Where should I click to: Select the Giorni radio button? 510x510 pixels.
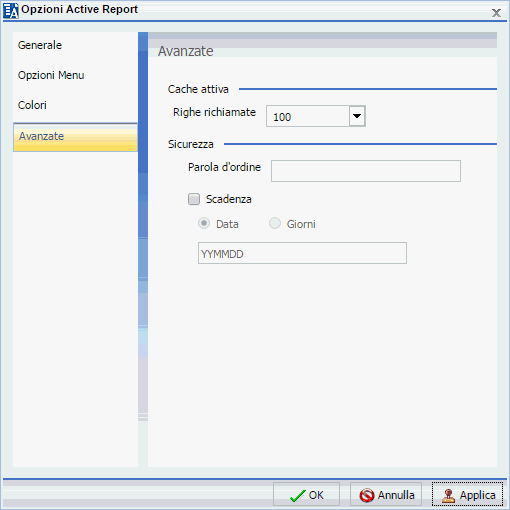pos(275,223)
